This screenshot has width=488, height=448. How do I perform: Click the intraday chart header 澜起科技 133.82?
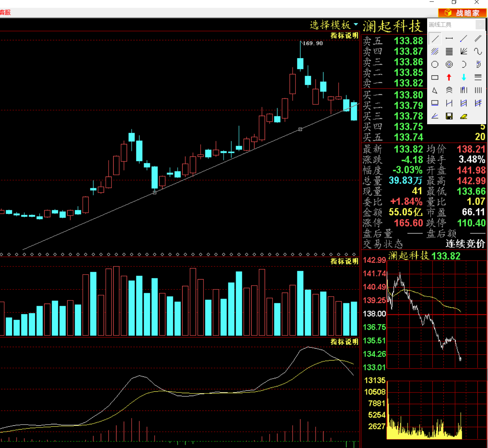424,255
